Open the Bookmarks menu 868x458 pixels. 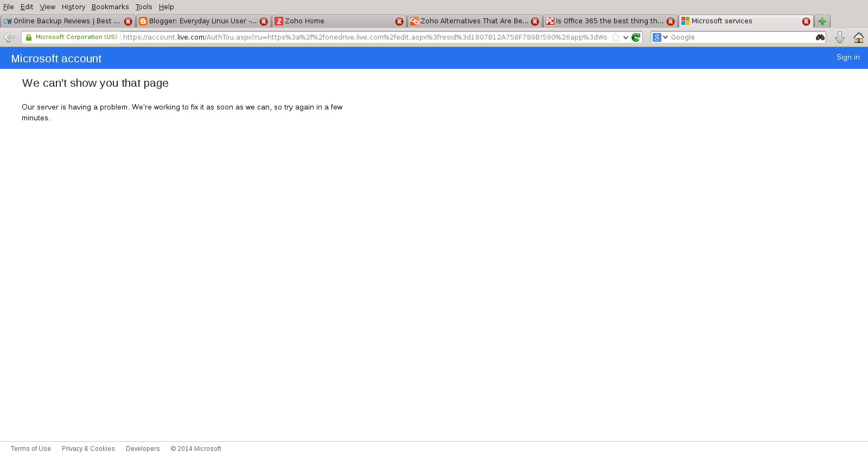(x=110, y=7)
